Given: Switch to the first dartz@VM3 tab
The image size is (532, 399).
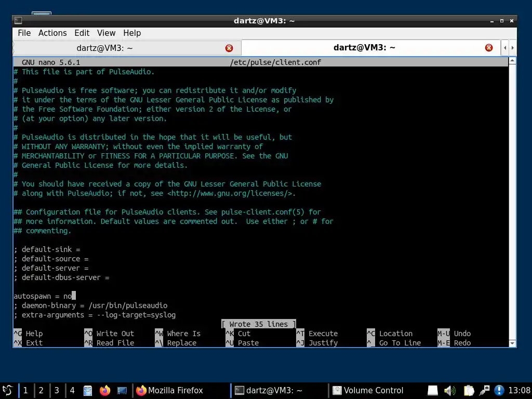Looking at the screenshot, I should pyautogui.click(x=127, y=48).
